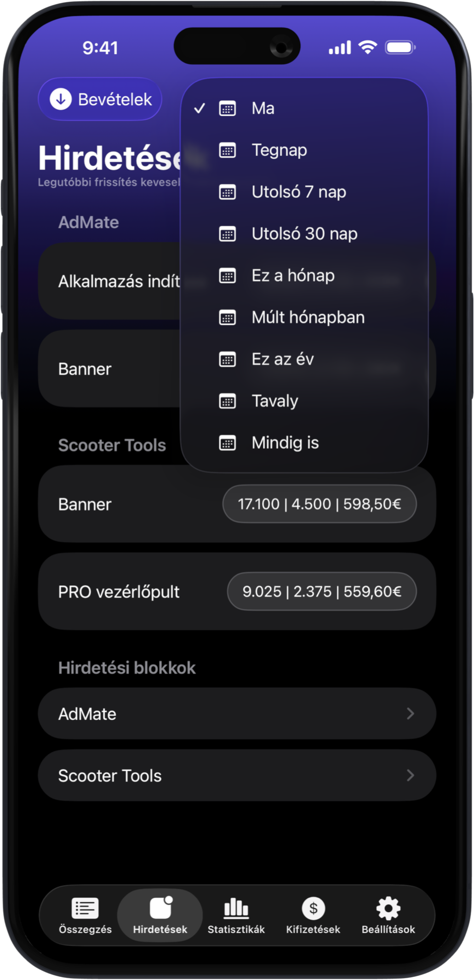Click calendar icon beside Tegnap
This screenshot has height=980, width=474.
coord(228,150)
